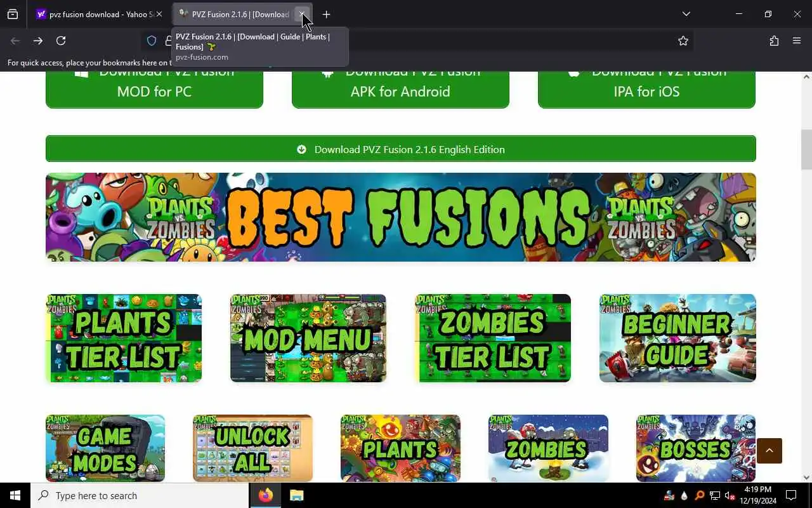Open the Extensions puzzle icon
The image size is (812, 508).
click(774, 41)
